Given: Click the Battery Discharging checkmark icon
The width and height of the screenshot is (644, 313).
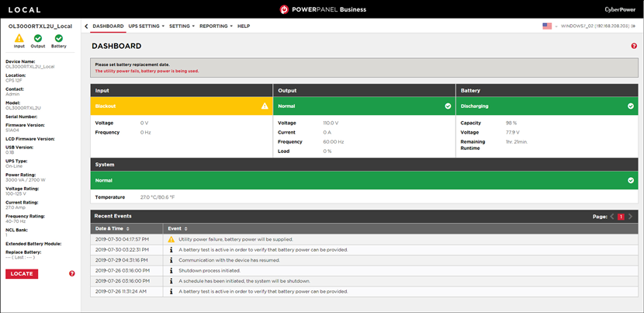Looking at the screenshot, I should tap(632, 106).
